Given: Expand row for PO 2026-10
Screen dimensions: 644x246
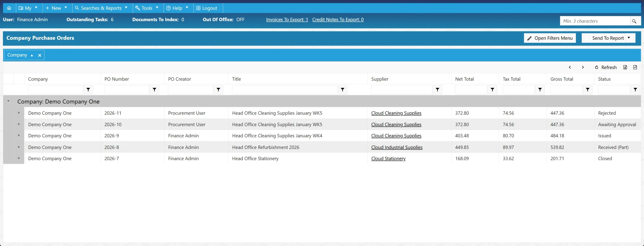Looking at the screenshot, I should 19,124.
